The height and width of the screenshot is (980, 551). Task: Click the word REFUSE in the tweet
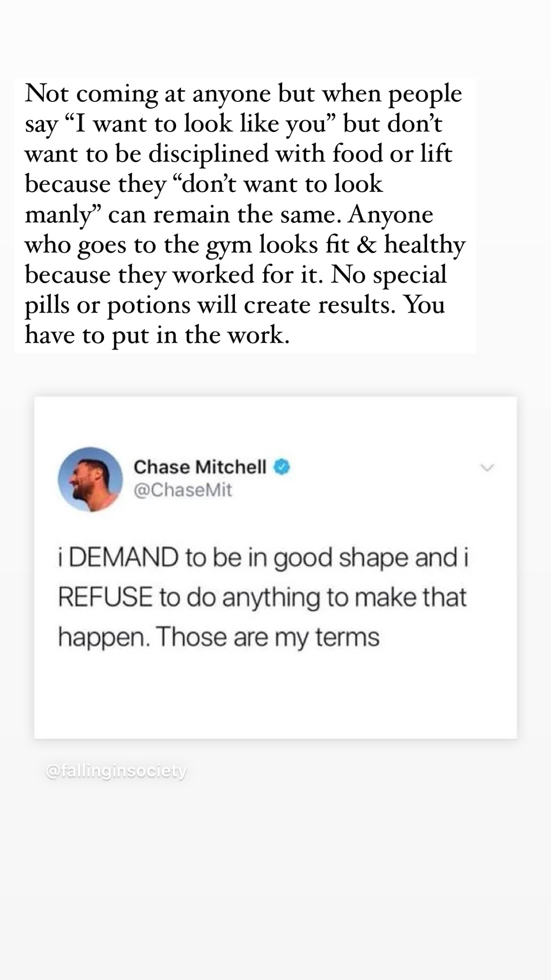[x=105, y=597]
